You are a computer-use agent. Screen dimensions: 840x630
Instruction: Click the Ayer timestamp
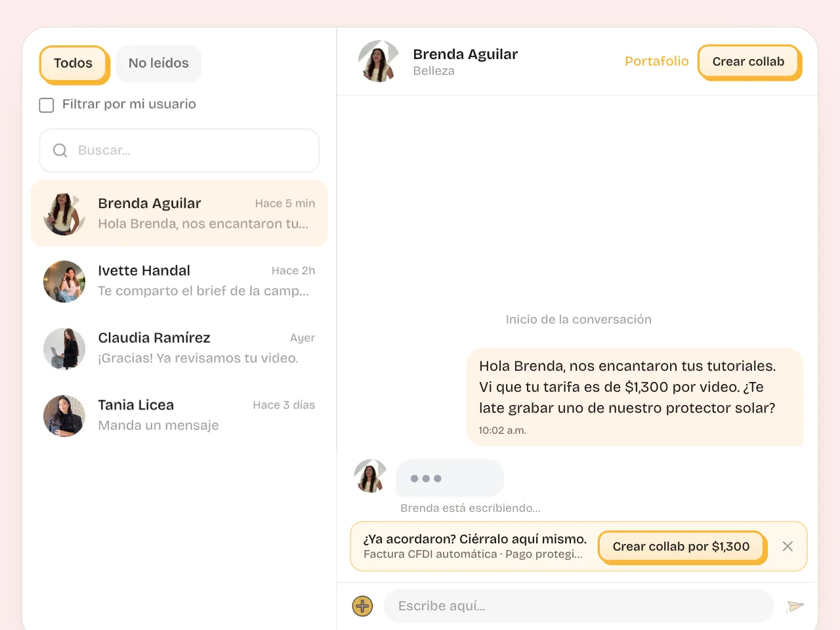click(303, 338)
